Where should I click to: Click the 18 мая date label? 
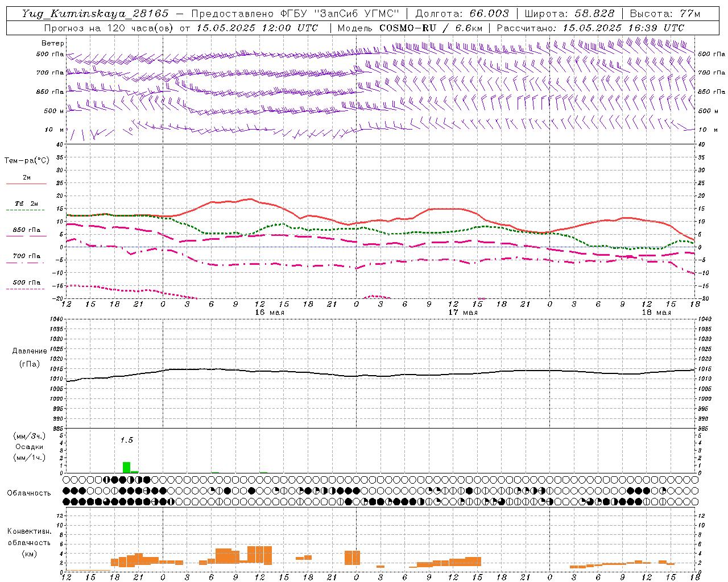656,313
